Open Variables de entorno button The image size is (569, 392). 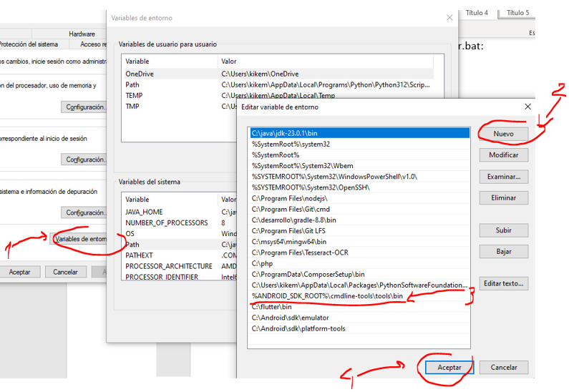pyautogui.click(x=81, y=239)
